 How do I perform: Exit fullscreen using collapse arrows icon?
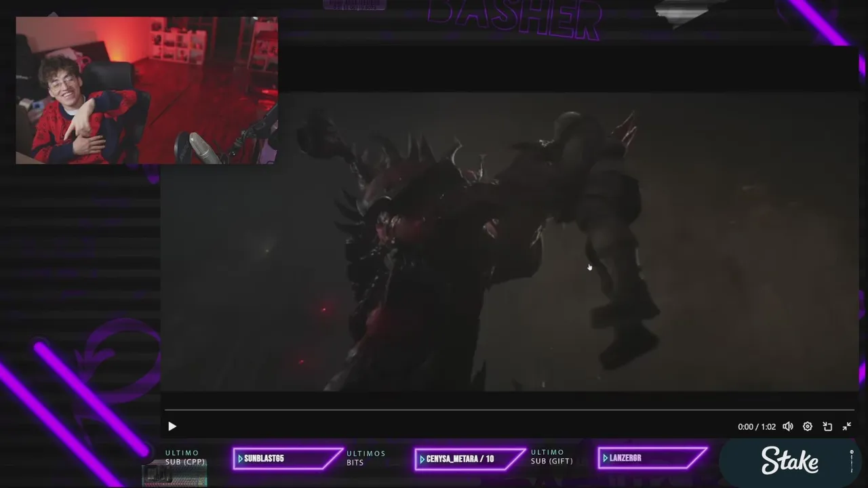847,426
